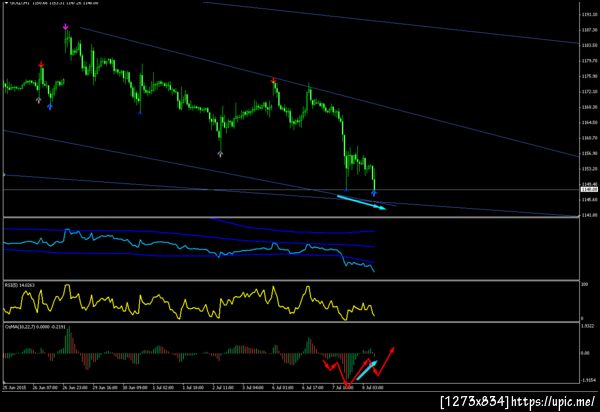
Task: Click the 2 Jul 11:00 time label
Action: [x=223, y=388]
